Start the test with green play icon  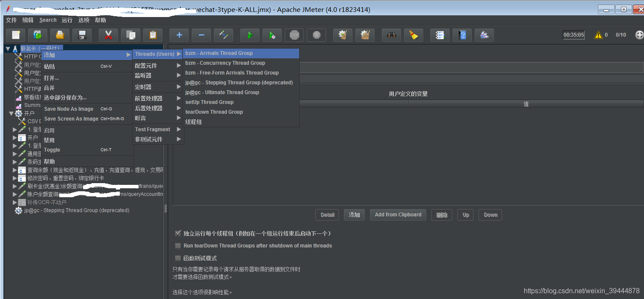tap(250, 35)
